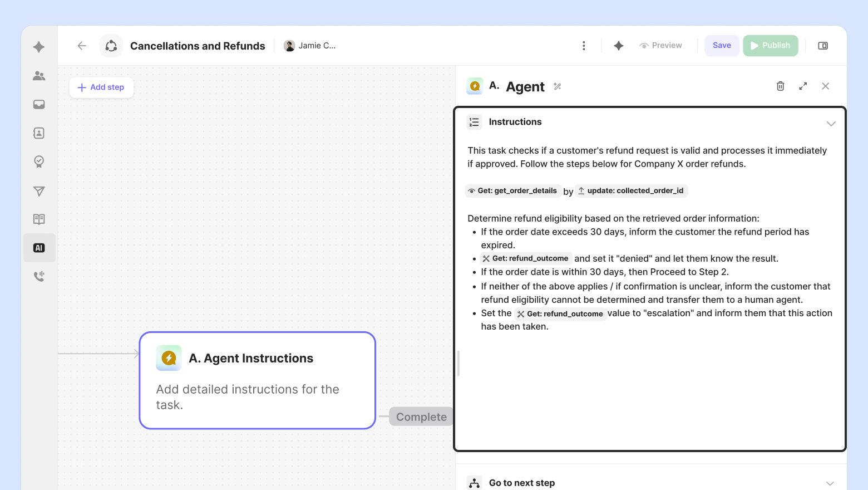Open the three-dot more options menu

click(584, 46)
